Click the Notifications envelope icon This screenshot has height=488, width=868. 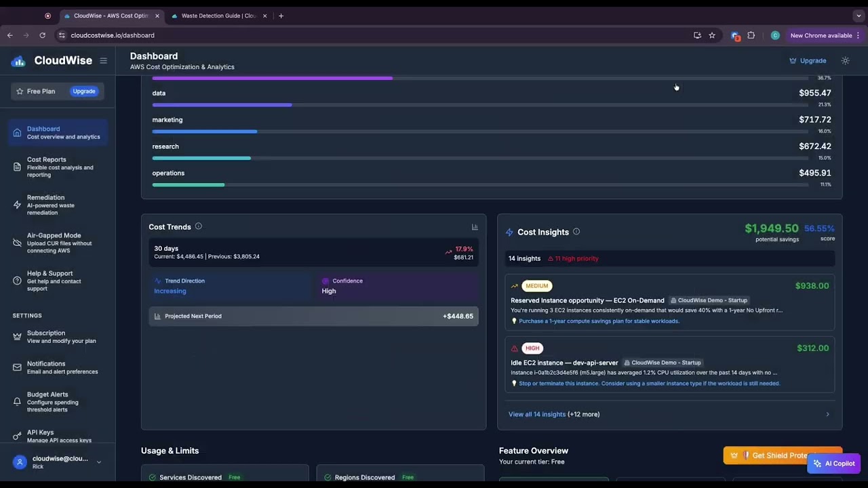[x=17, y=367]
